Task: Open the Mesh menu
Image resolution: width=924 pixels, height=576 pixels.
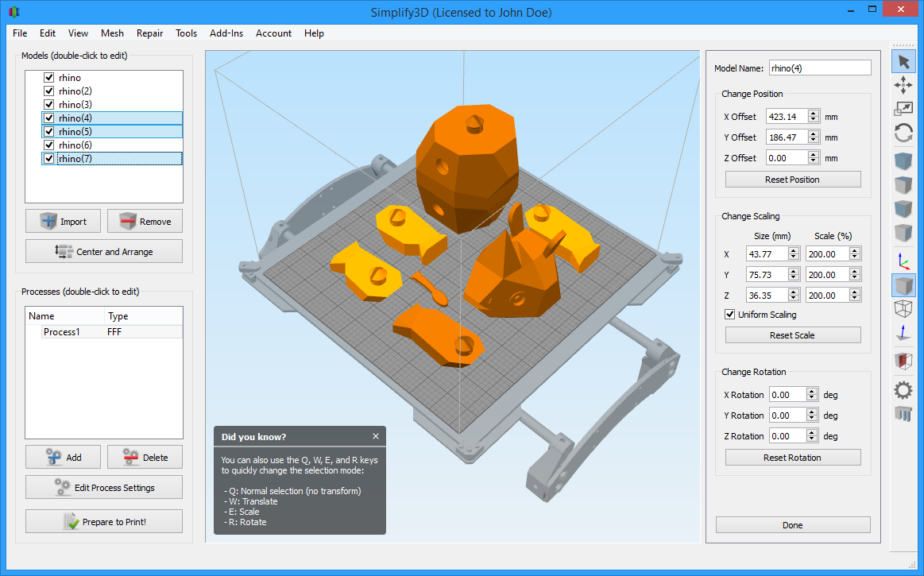Action: tap(112, 33)
